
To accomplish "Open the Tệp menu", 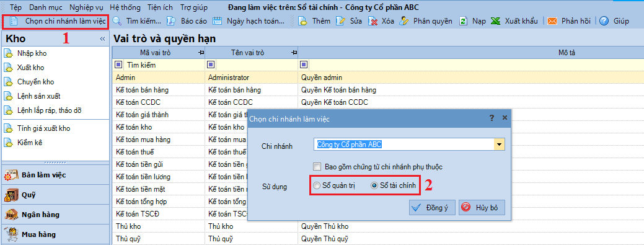I will 15,7.
